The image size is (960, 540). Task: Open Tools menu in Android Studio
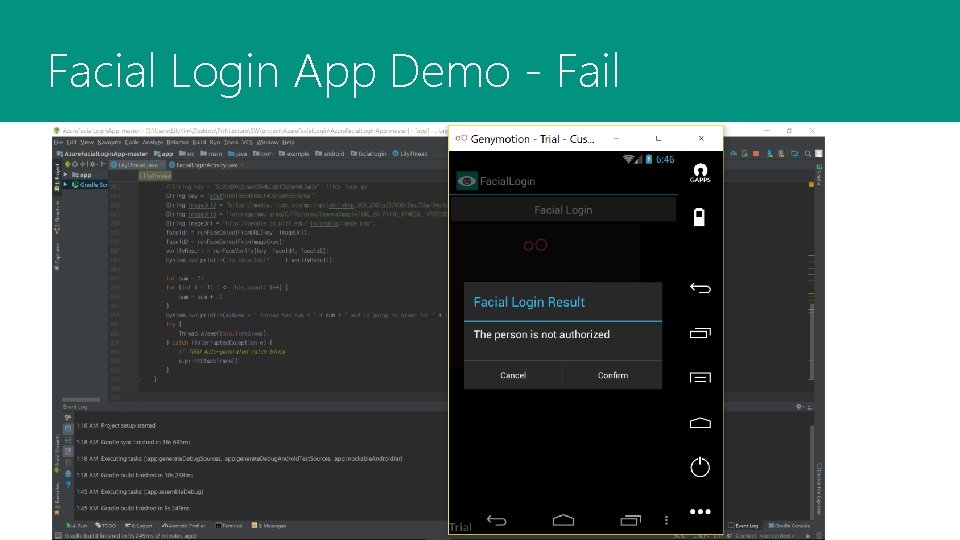tap(231, 142)
